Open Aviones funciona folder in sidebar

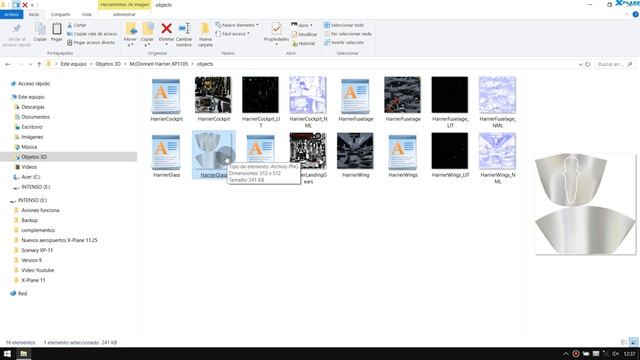click(40, 210)
